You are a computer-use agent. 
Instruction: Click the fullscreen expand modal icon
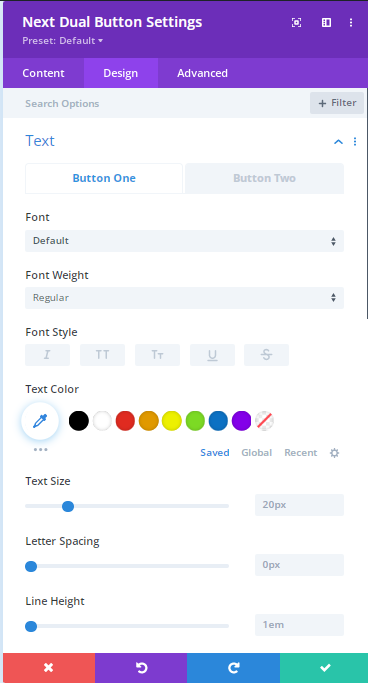tap(296, 23)
